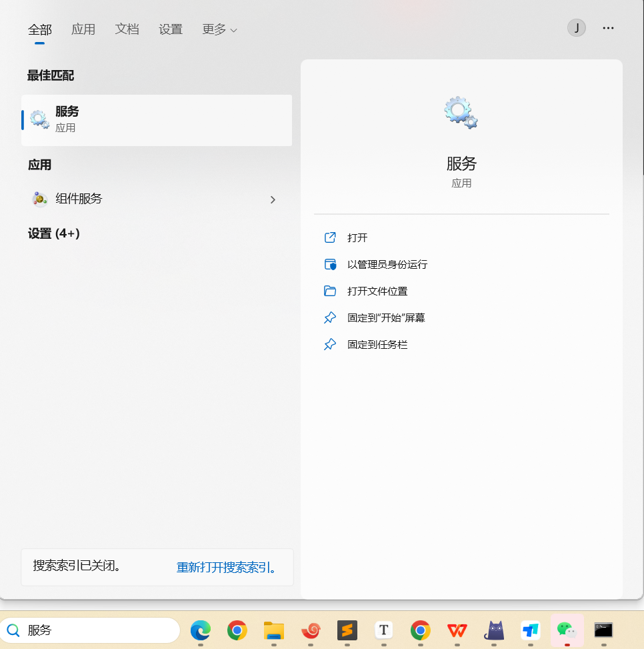644x649 pixels.
Task: Launch the first Chrome icon on the taskbar
Action: coord(237,630)
